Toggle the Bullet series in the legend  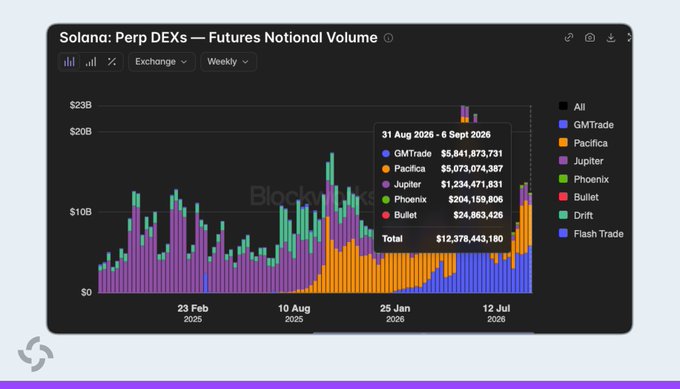(579, 197)
